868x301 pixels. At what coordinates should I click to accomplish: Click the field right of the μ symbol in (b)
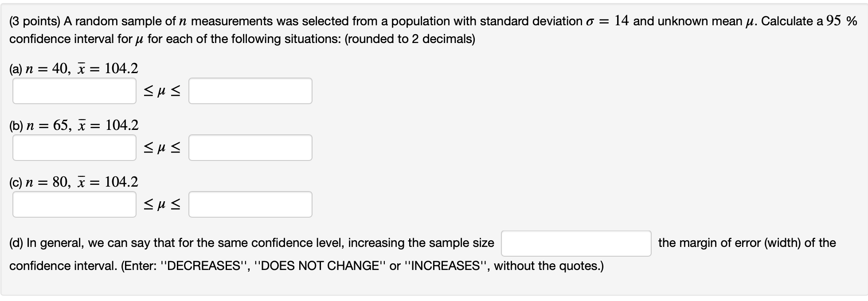click(250, 148)
